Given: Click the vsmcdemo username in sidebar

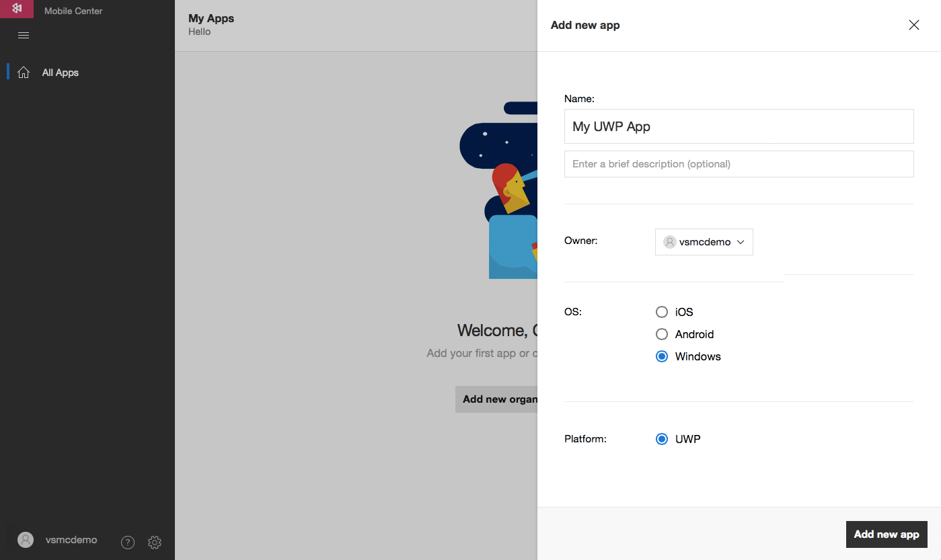Looking at the screenshot, I should [x=71, y=540].
